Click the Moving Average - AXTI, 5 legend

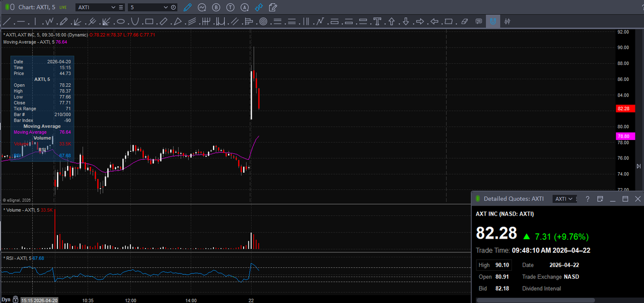pos(29,41)
